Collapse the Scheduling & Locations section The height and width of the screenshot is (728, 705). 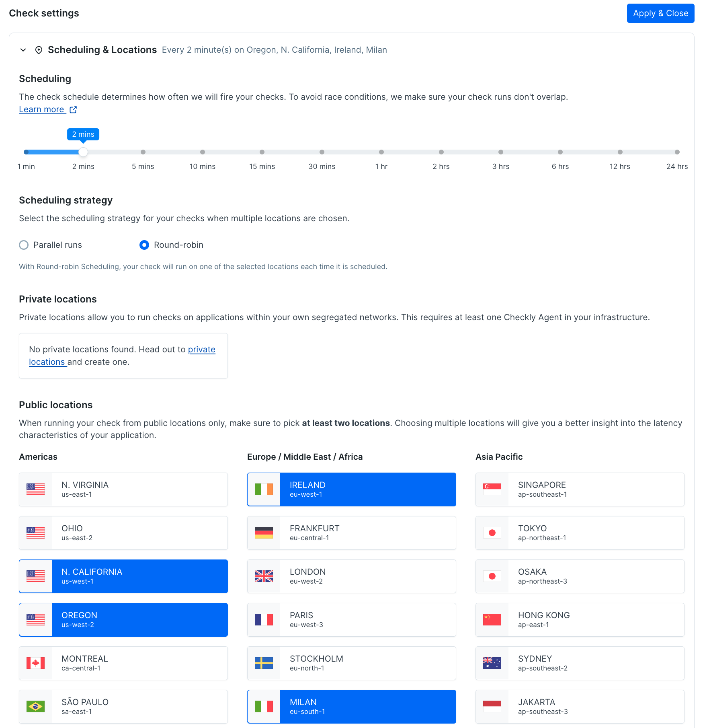[23, 50]
